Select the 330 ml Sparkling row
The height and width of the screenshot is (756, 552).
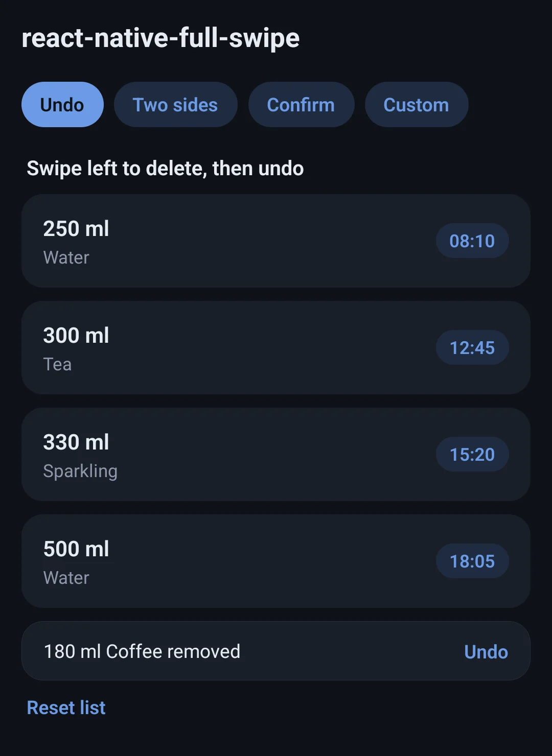coord(276,454)
